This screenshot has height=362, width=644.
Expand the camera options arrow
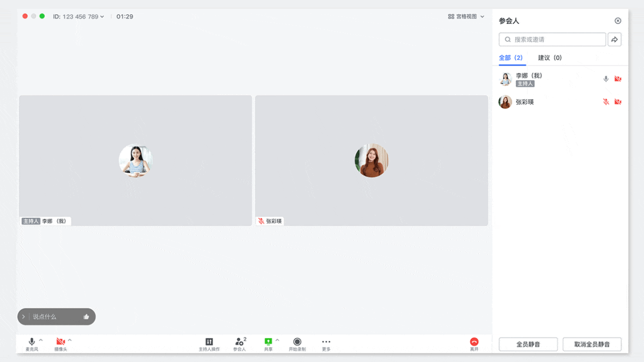70,340
